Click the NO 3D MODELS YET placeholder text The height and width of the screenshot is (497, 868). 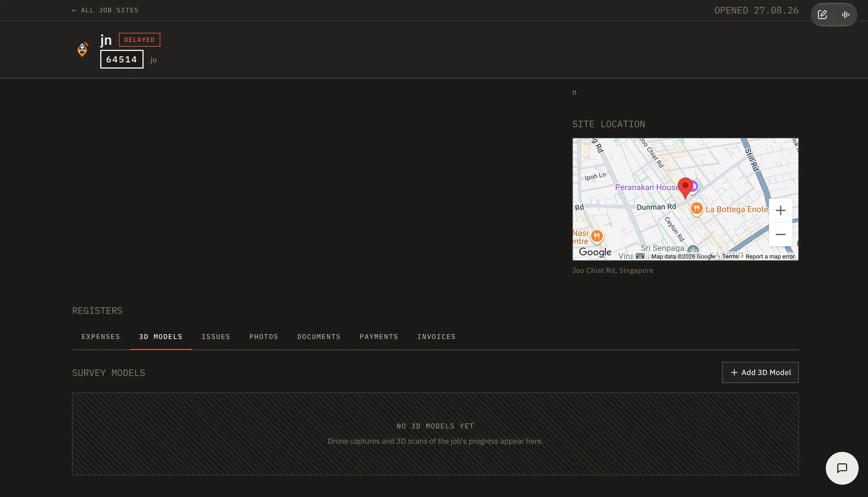435,426
